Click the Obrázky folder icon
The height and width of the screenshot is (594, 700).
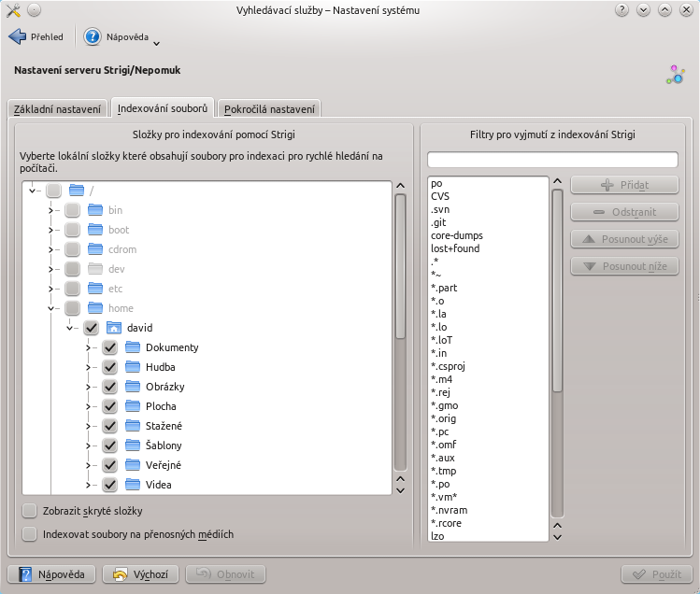[133, 387]
